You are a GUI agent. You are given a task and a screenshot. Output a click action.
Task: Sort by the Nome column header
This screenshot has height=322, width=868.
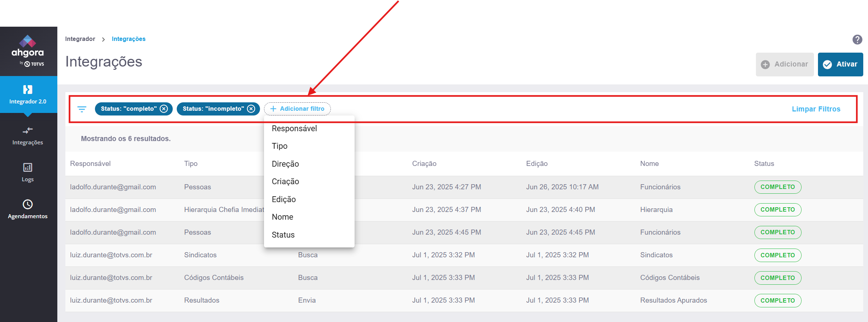coord(649,164)
